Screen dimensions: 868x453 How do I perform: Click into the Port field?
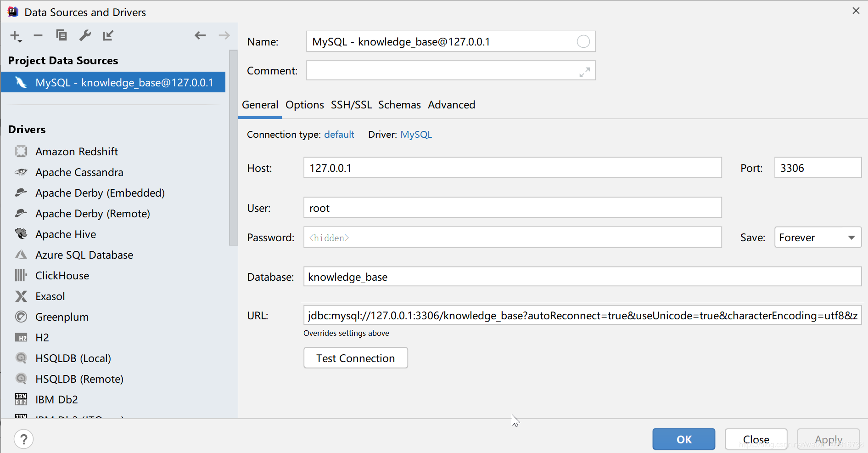click(x=818, y=168)
